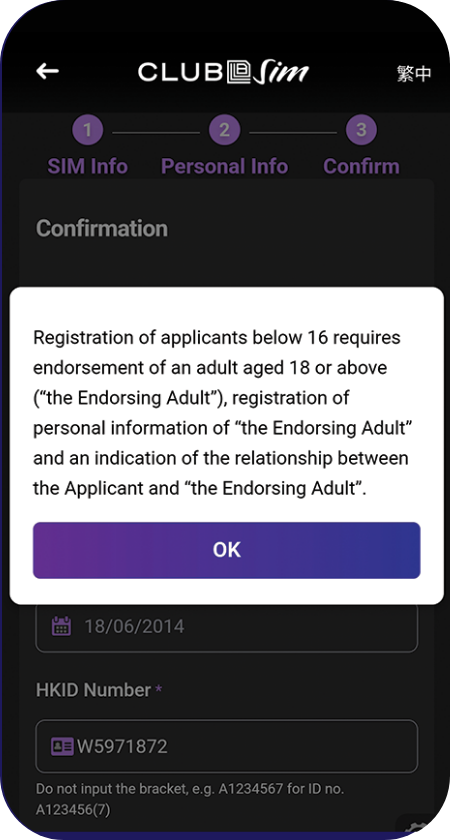Click the calendar icon beside date
Image resolution: width=450 pixels, height=840 pixels.
coord(62,626)
